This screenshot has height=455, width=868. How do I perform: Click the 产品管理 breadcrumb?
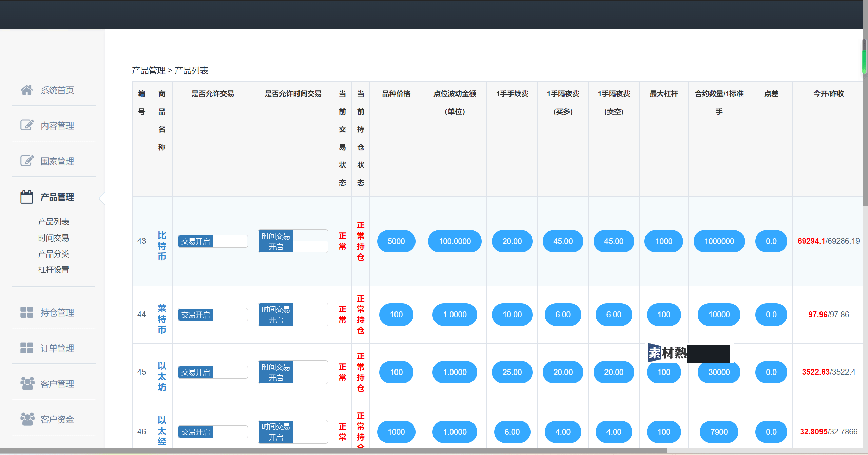149,71
